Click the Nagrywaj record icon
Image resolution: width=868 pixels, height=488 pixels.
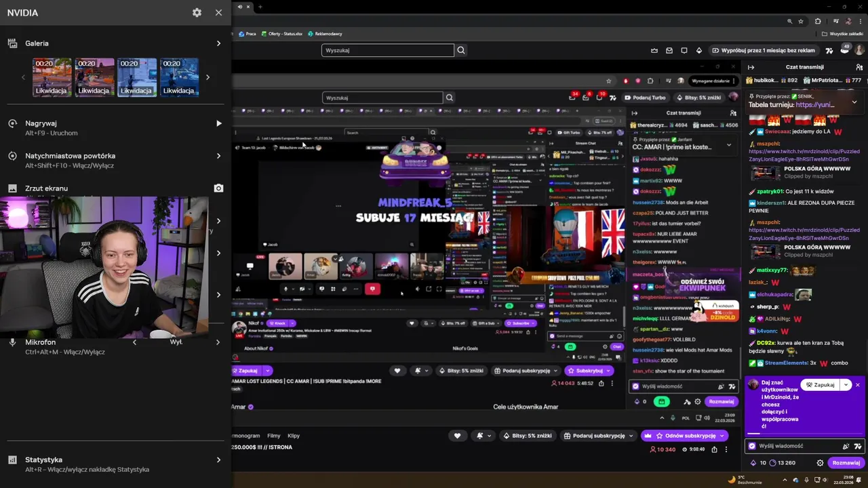click(x=12, y=123)
